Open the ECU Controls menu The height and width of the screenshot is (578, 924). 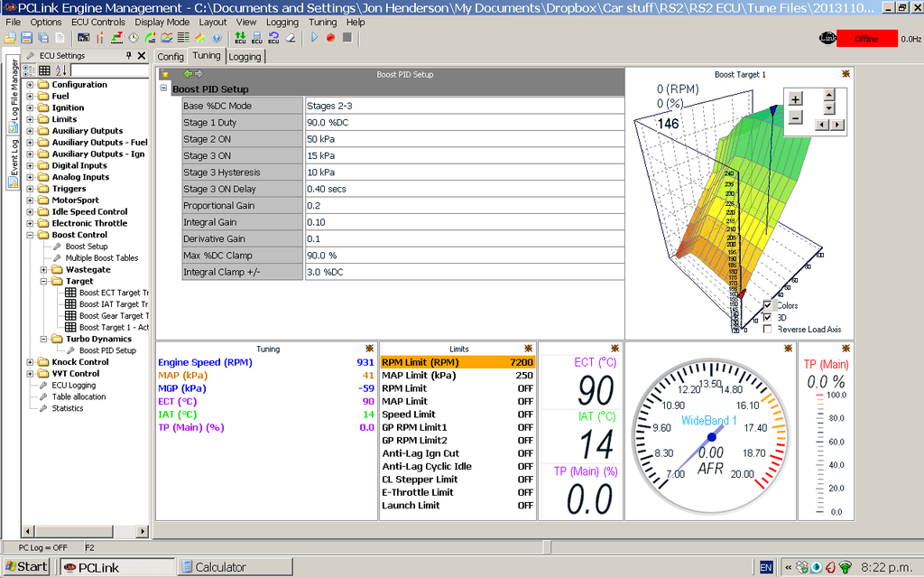98,22
